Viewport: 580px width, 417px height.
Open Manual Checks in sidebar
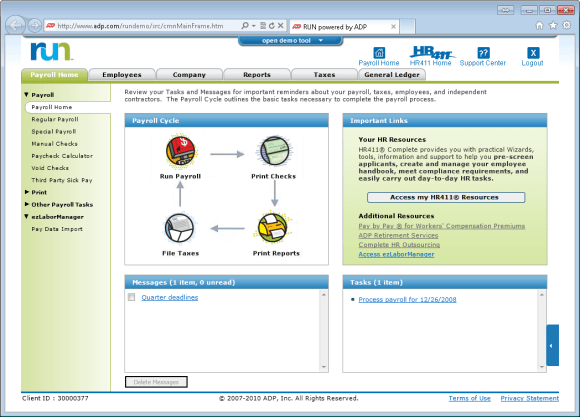tap(54, 144)
